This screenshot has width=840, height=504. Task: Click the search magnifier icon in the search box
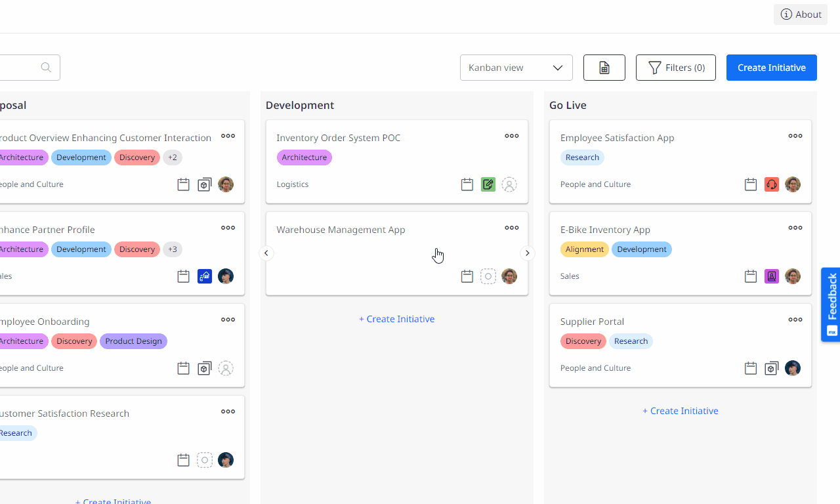click(x=45, y=67)
